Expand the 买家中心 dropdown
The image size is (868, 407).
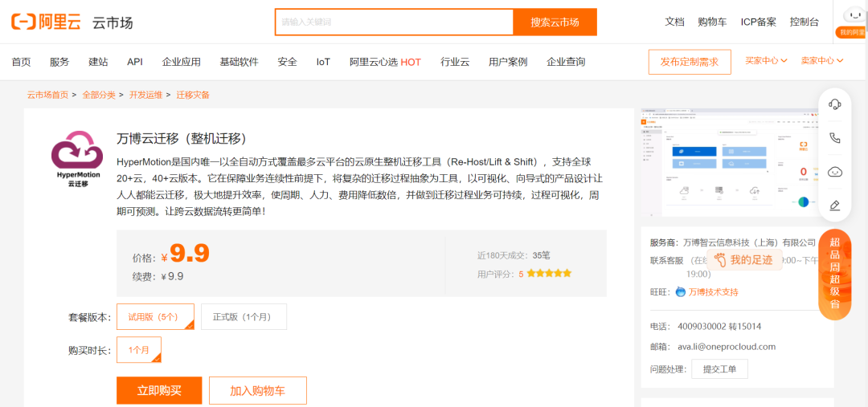766,61
